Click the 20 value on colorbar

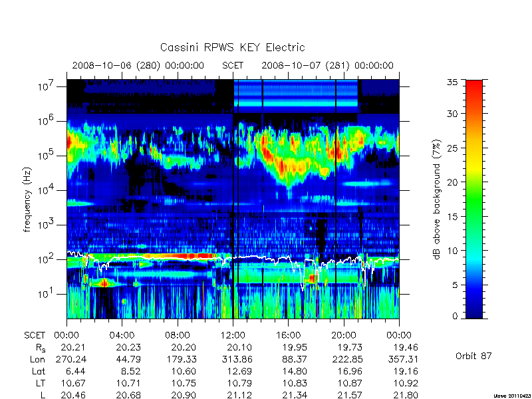[x=452, y=182]
